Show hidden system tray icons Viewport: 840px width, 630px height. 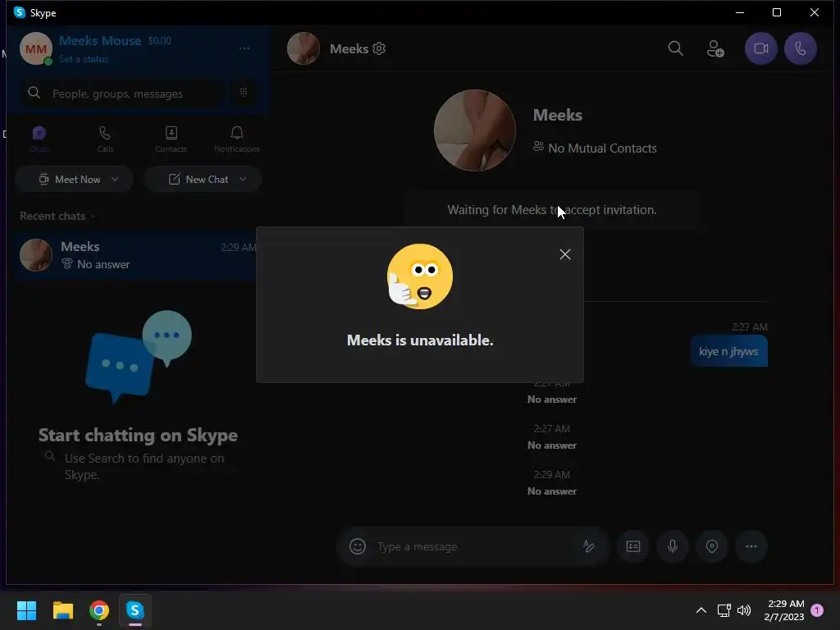tap(701, 610)
